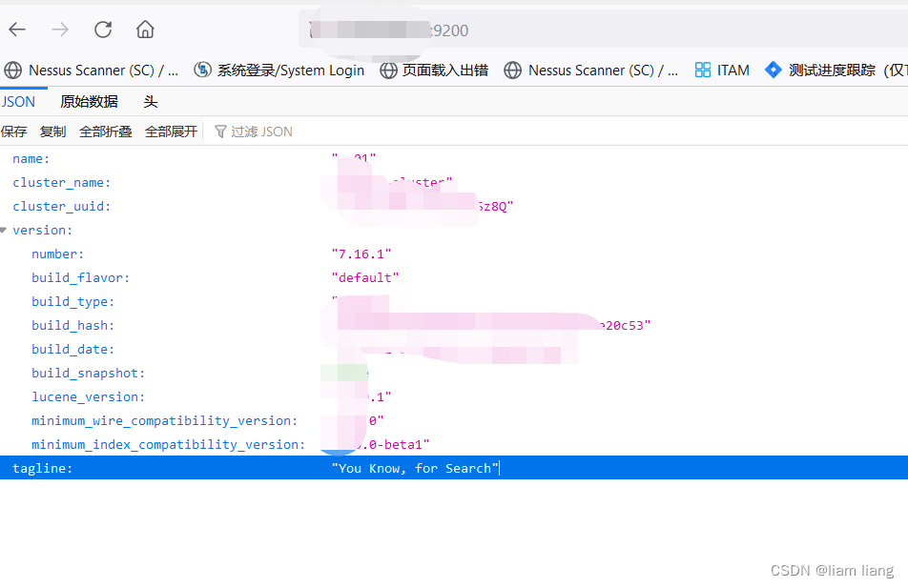Reload the page with the refresh icon
Screen dimensions: 908x588
tap(103, 30)
